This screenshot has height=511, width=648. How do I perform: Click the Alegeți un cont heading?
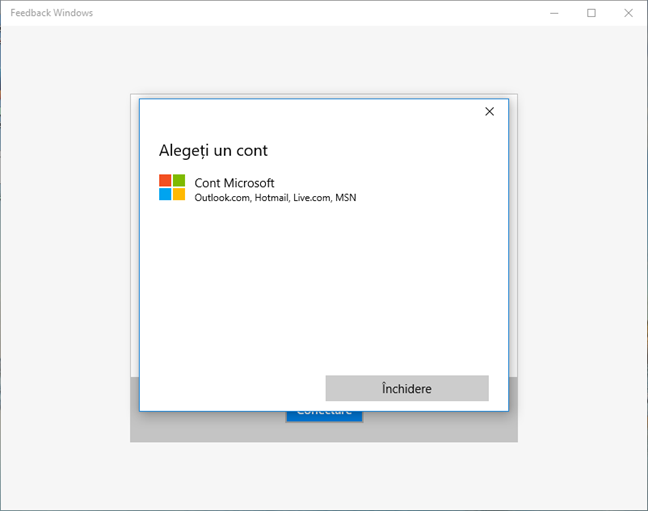pyautogui.click(x=213, y=150)
